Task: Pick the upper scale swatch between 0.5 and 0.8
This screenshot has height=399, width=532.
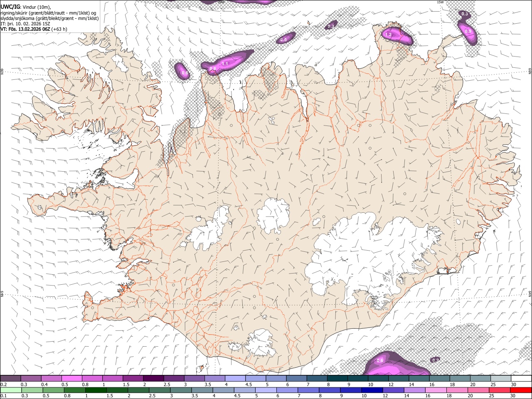Action: point(71,378)
